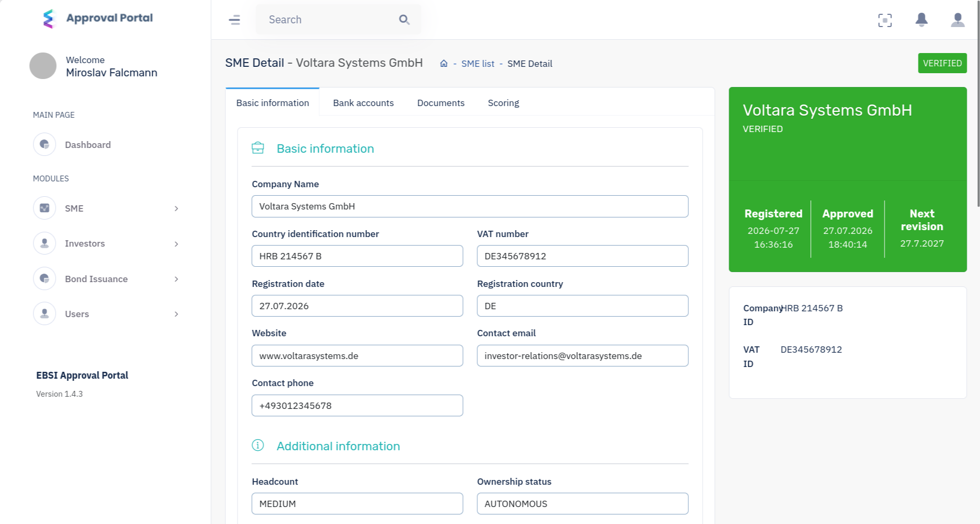
Task: Click the home breadcrumb icon
Action: (444, 63)
